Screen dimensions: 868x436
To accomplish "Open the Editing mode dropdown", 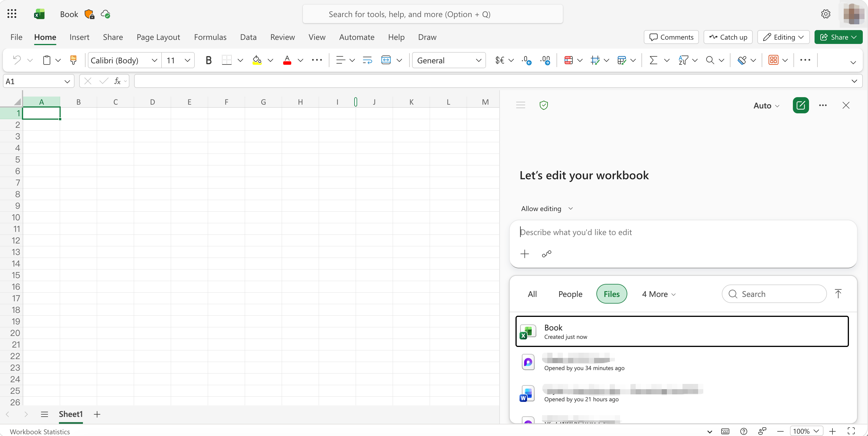I will [x=783, y=37].
